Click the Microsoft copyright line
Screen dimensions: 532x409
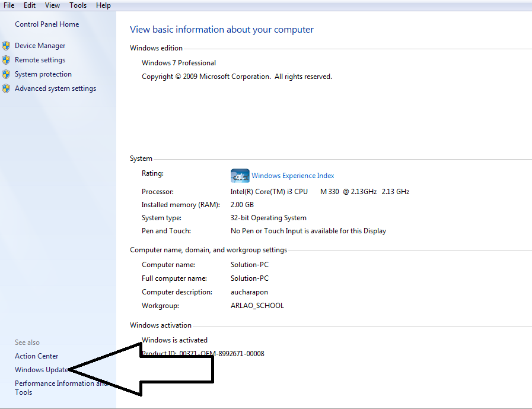tap(237, 77)
